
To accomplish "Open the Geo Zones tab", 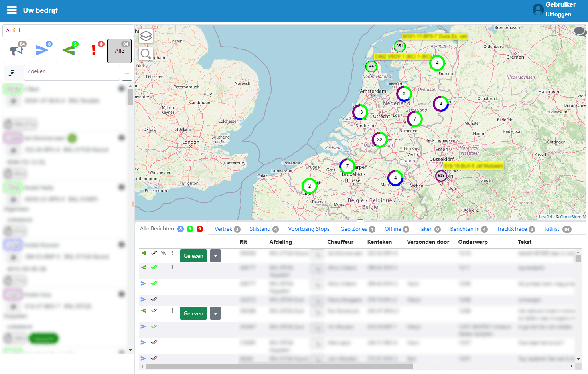I will (357, 229).
